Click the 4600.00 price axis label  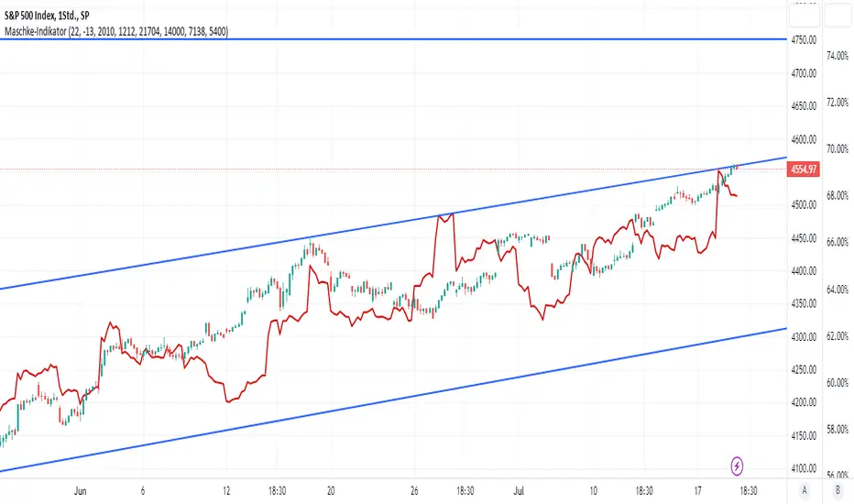click(x=804, y=139)
